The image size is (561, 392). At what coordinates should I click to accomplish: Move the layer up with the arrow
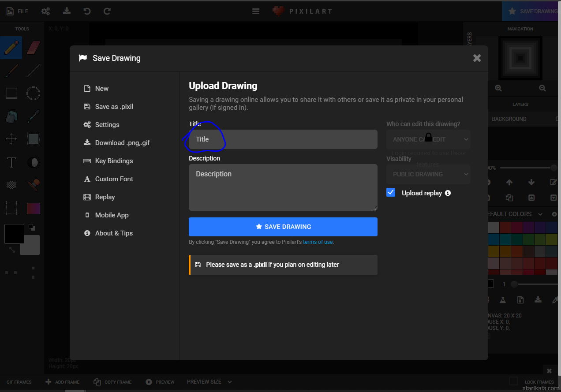click(x=509, y=182)
